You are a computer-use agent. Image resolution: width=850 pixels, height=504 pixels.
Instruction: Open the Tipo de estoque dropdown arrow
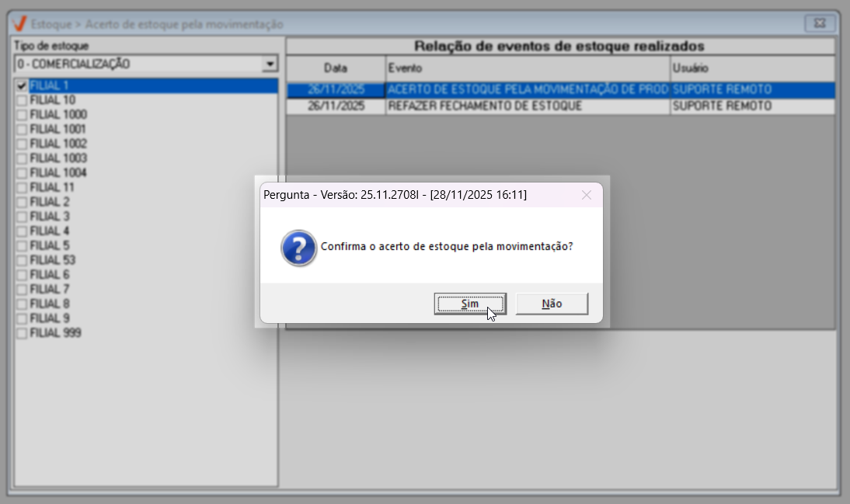click(270, 64)
